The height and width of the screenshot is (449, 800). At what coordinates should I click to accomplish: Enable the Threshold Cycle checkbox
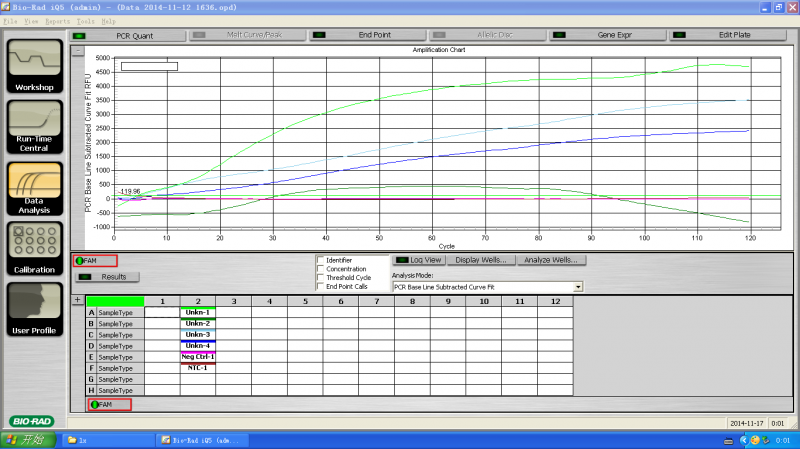[x=321, y=278]
